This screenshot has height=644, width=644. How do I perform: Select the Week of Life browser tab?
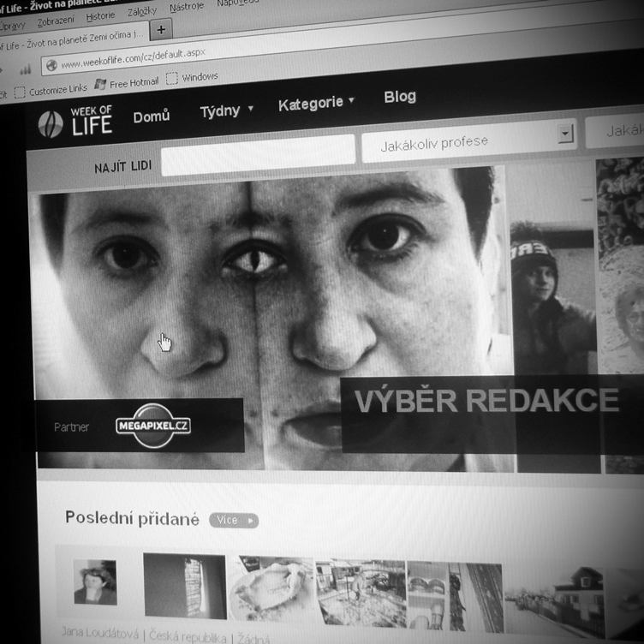pos(72,40)
